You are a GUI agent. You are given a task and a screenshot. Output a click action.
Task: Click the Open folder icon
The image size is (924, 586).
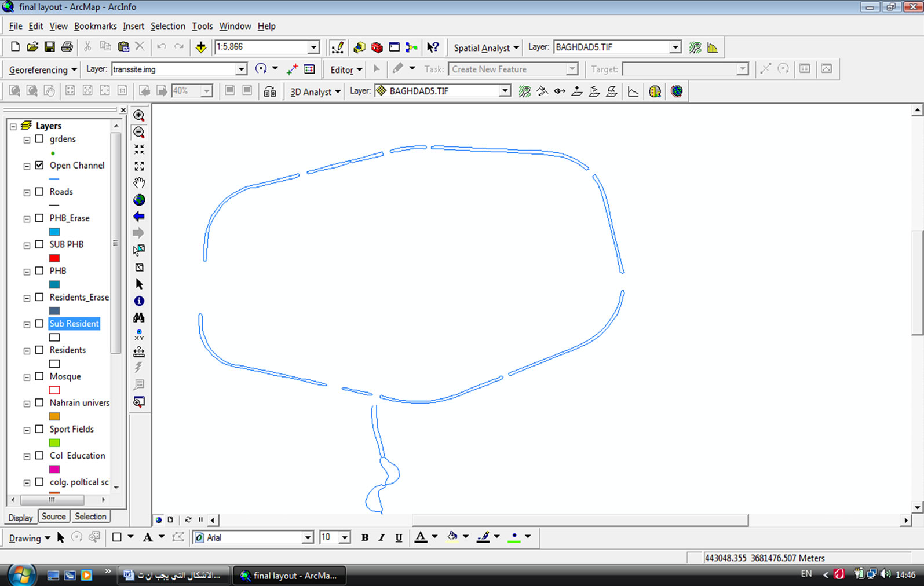pos(32,47)
